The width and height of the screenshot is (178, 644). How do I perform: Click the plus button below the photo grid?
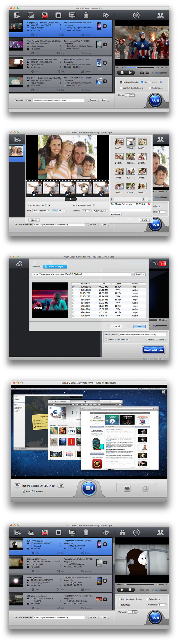(x=143, y=199)
